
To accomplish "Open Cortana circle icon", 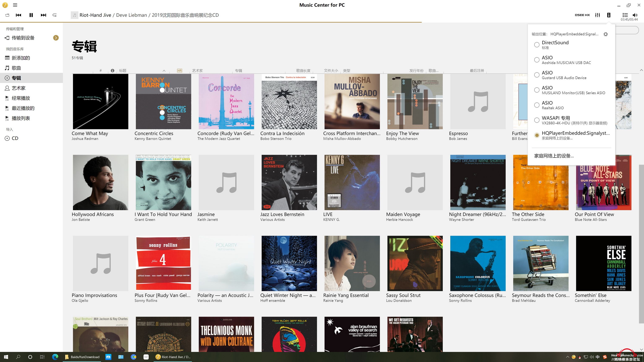I will click(x=30, y=357).
